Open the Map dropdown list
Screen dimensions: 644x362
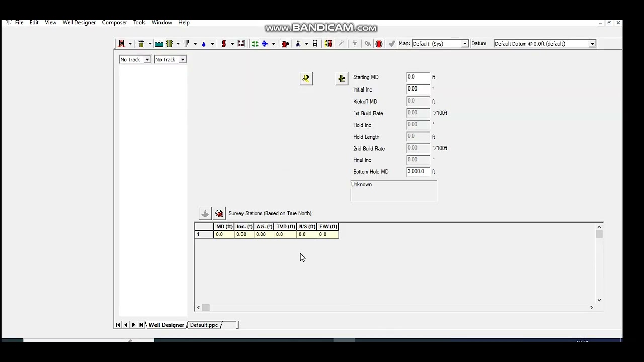pyautogui.click(x=465, y=44)
